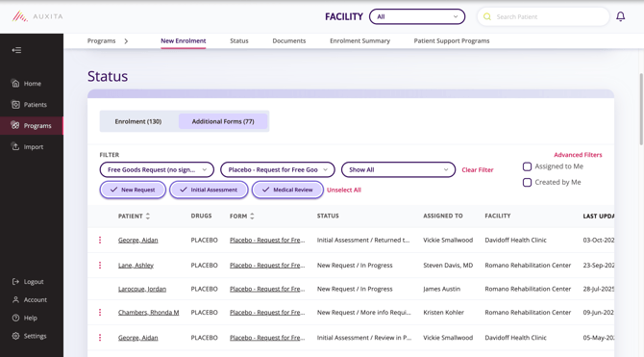The width and height of the screenshot is (644, 357).
Task: Open patient Lane, Ashley
Action: point(136,266)
